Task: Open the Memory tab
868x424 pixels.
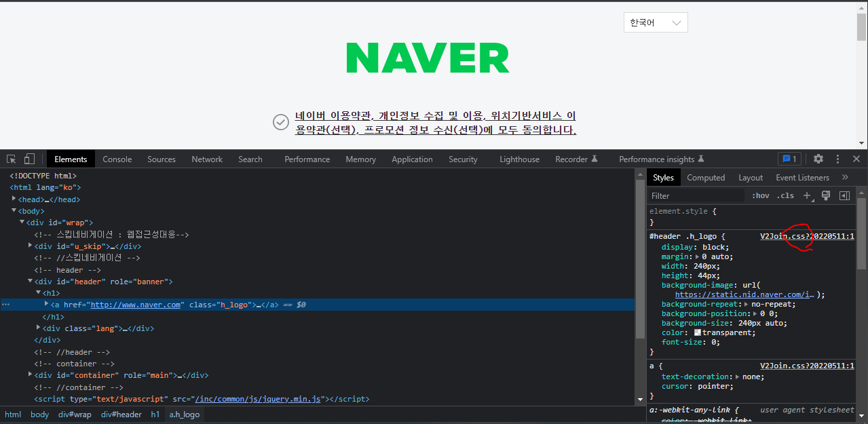Action: [x=360, y=159]
